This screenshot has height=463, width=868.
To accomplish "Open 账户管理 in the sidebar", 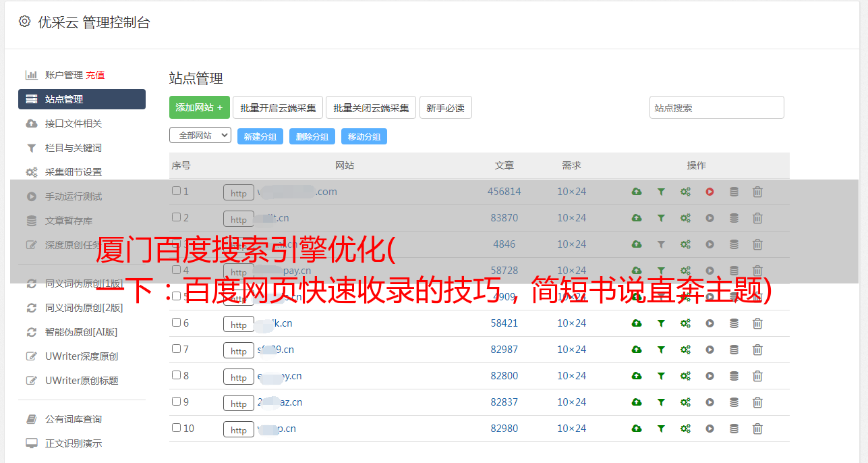I will pos(63,75).
